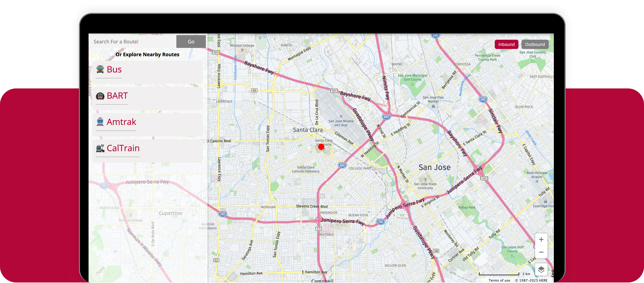Viewport: 644px width, 283px height.
Task: Select the Bus icon in the sidebar
Action: point(100,69)
